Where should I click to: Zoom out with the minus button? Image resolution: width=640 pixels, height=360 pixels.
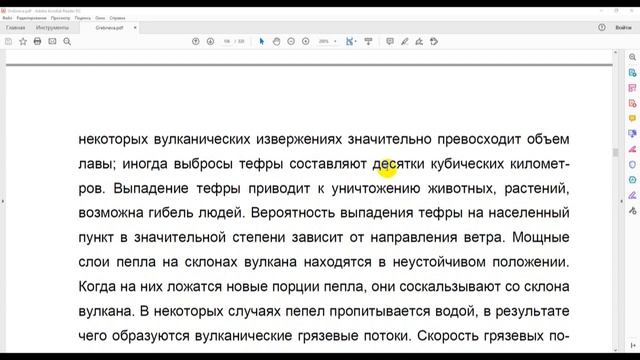pos(291,41)
